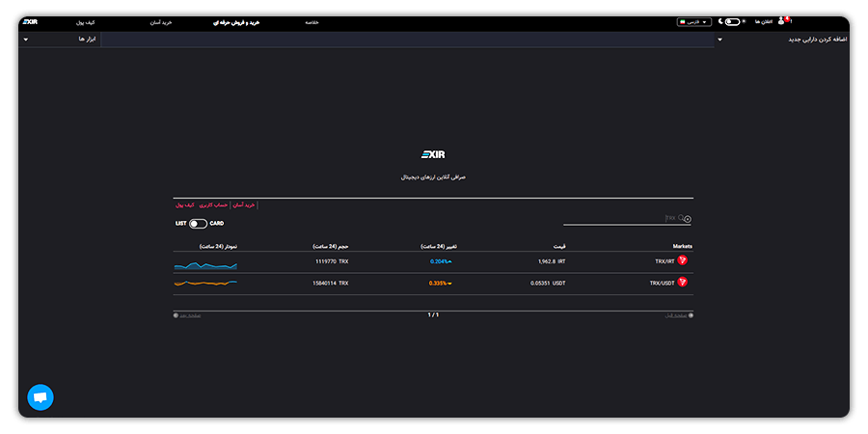Click the search magnifier icon
868x434 pixels.
pyautogui.click(x=681, y=218)
